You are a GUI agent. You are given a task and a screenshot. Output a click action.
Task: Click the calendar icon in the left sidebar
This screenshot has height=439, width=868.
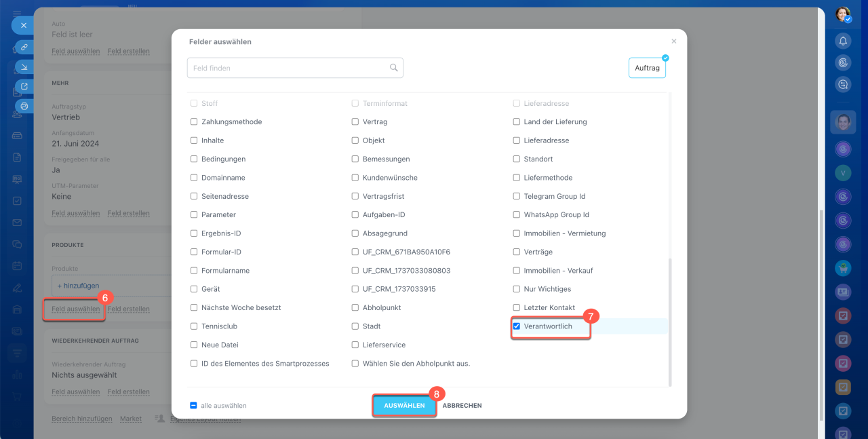pos(17,266)
